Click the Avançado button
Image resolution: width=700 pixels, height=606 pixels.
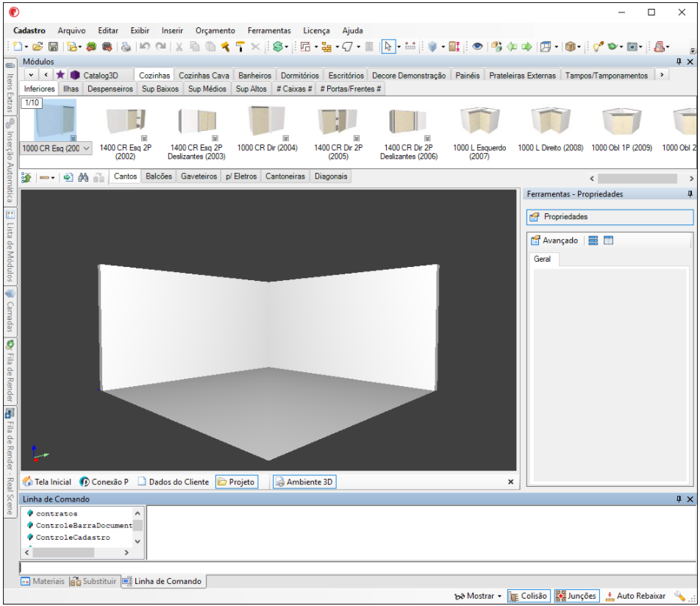tap(554, 240)
